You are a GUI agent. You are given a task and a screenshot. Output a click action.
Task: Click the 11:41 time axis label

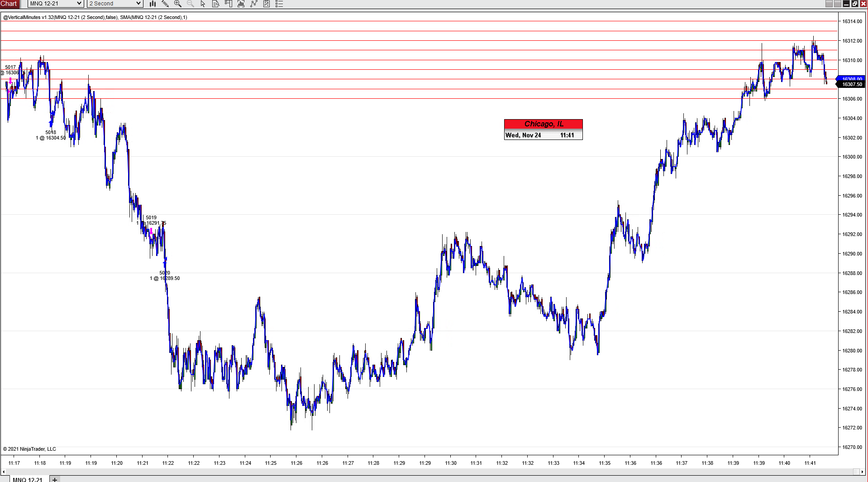point(810,463)
